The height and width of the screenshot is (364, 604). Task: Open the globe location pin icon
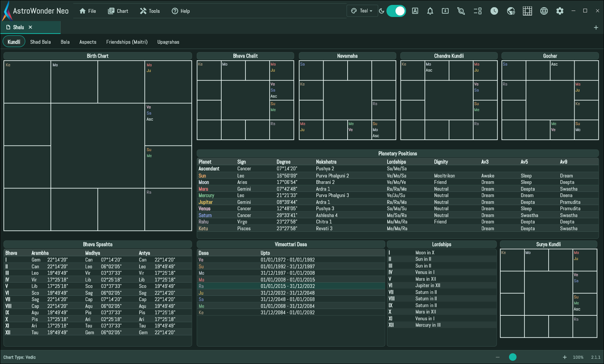click(x=511, y=11)
